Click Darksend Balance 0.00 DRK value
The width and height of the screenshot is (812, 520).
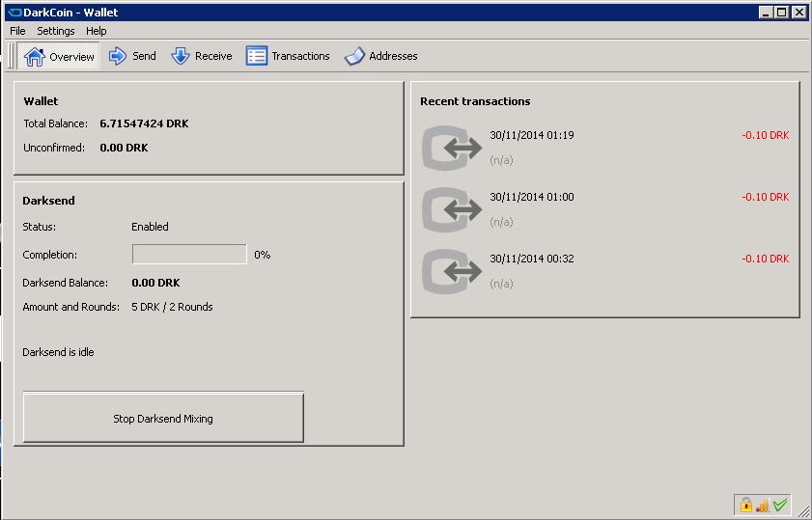coord(155,283)
